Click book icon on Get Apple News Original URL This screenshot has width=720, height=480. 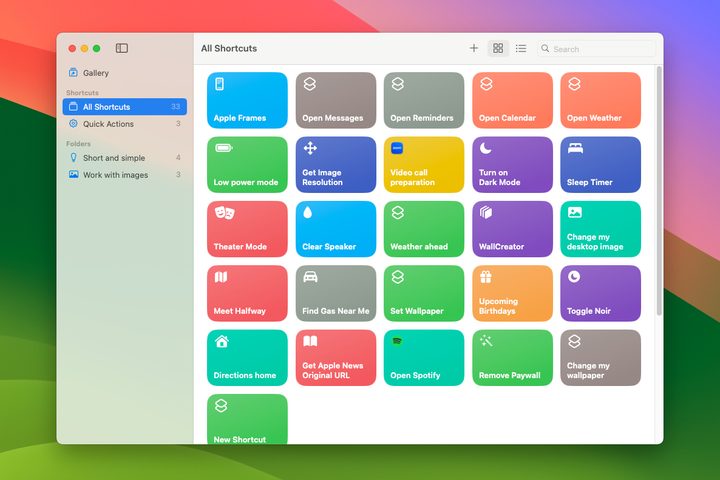[x=310, y=341]
